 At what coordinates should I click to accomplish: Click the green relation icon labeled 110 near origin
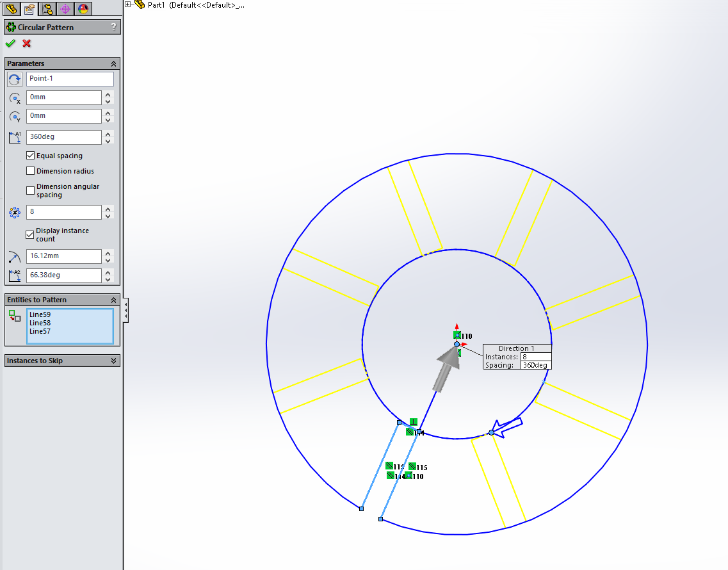click(x=457, y=335)
